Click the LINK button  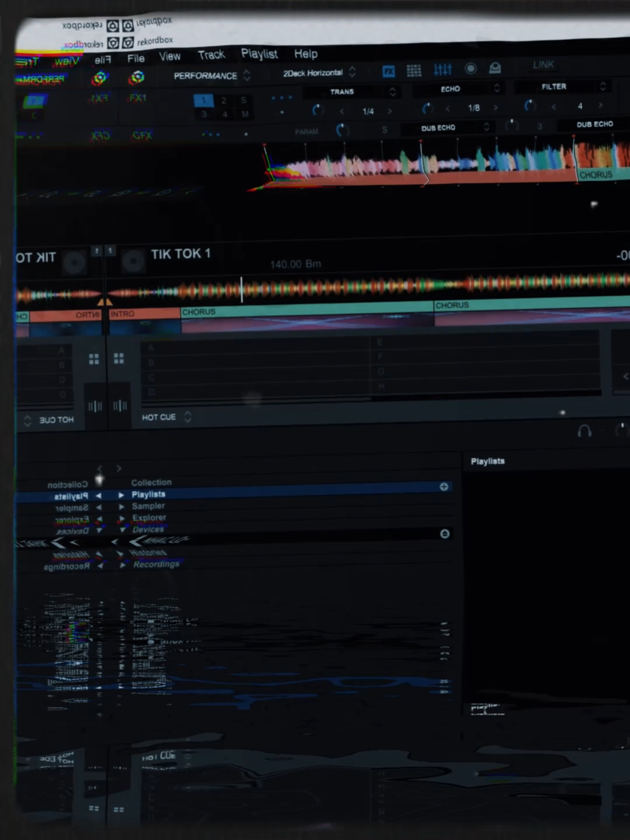543,64
